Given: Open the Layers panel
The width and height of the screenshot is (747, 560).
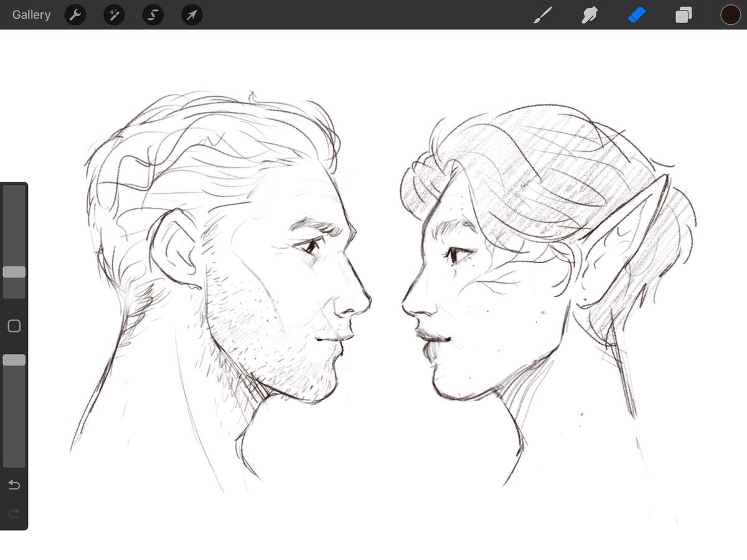Looking at the screenshot, I should pos(684,15).
